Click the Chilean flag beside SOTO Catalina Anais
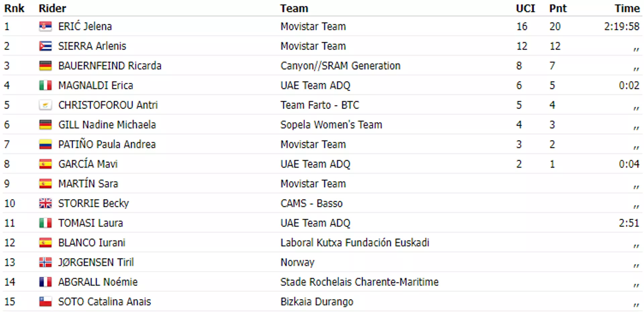 (45, 302)
